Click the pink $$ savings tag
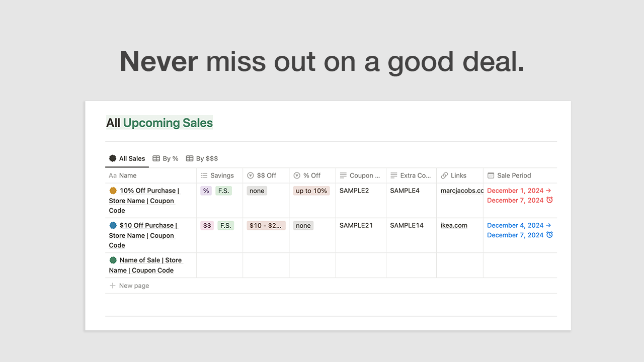 207,225
